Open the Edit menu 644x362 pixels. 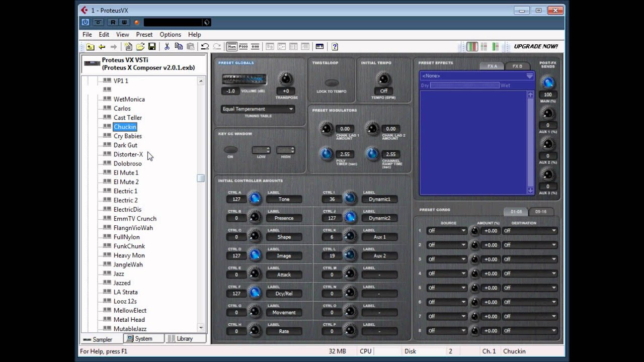click(104, 34)
